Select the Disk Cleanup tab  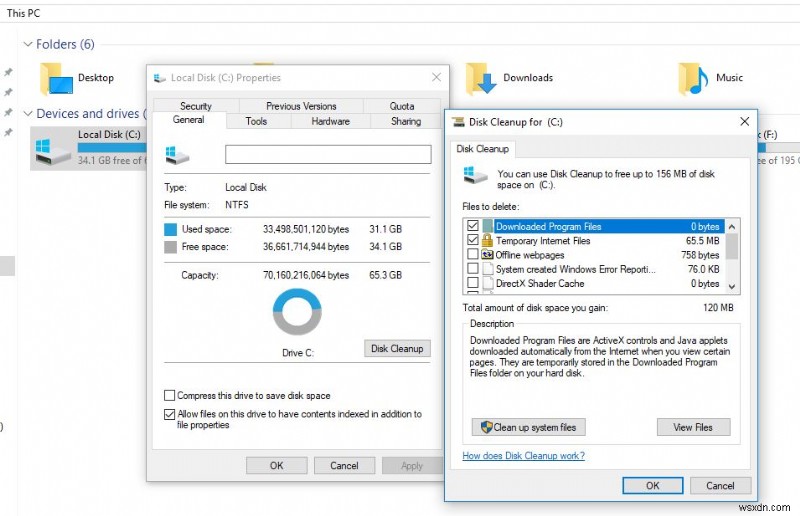[x=483, y=149]
